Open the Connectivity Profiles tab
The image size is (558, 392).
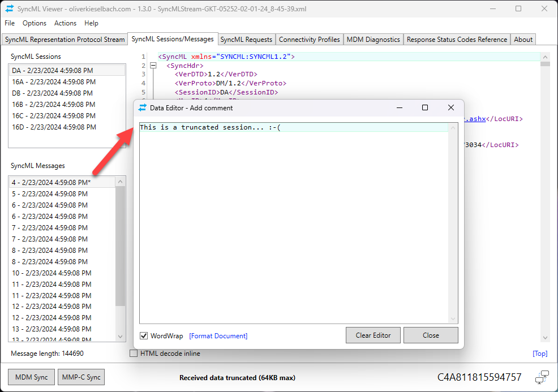point(309,39)
